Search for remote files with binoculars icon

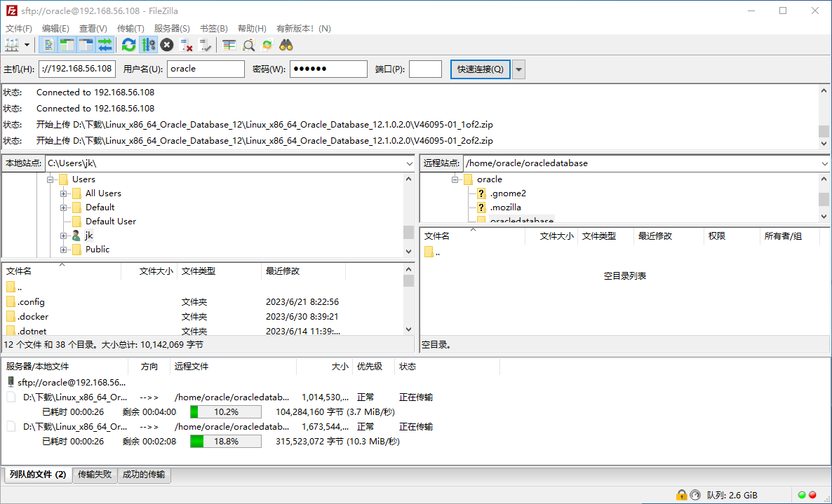coord(286,44)
